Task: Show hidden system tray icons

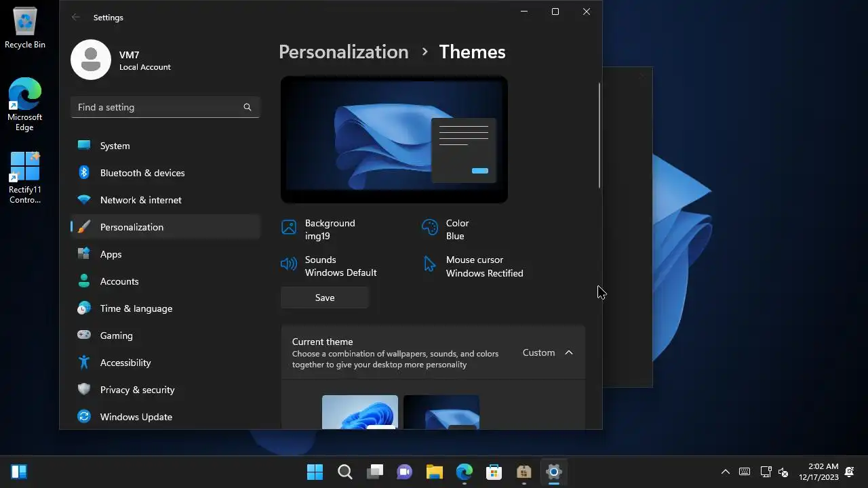Action: (725, 472)
